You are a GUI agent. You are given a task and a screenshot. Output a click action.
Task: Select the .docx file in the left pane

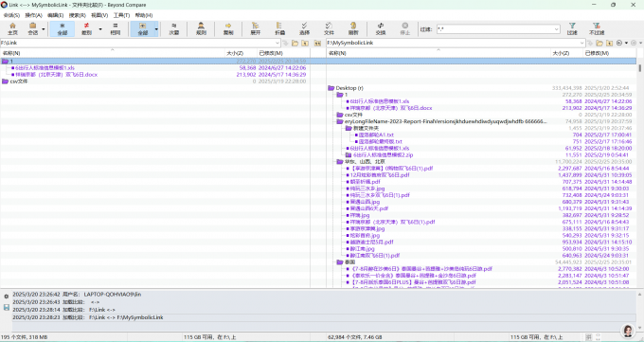[x=154, y=75]
